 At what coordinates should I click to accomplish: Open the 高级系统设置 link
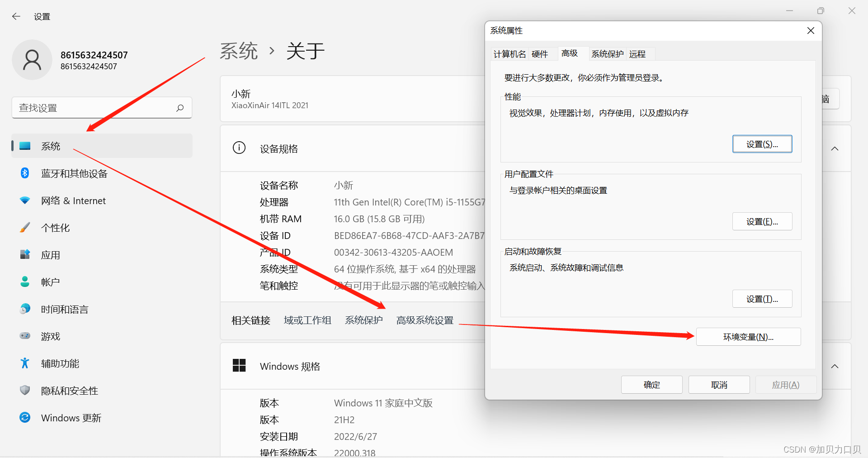425,320
